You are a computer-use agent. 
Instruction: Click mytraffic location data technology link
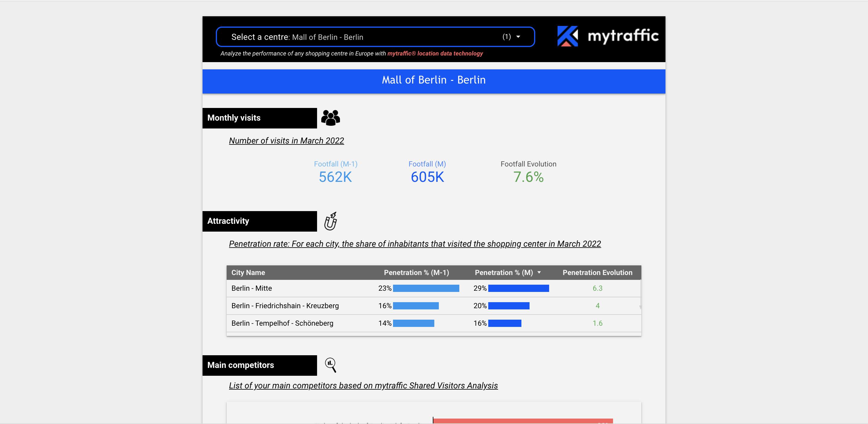[435, 53]
